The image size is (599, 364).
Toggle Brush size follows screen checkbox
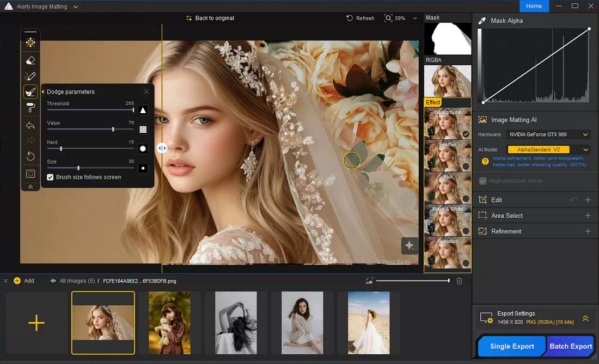[51, 177]
